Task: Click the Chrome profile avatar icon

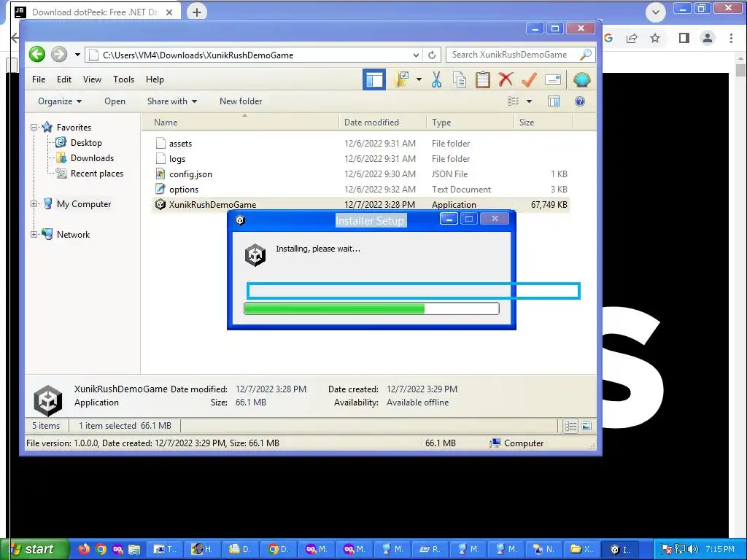Action: 708,38
